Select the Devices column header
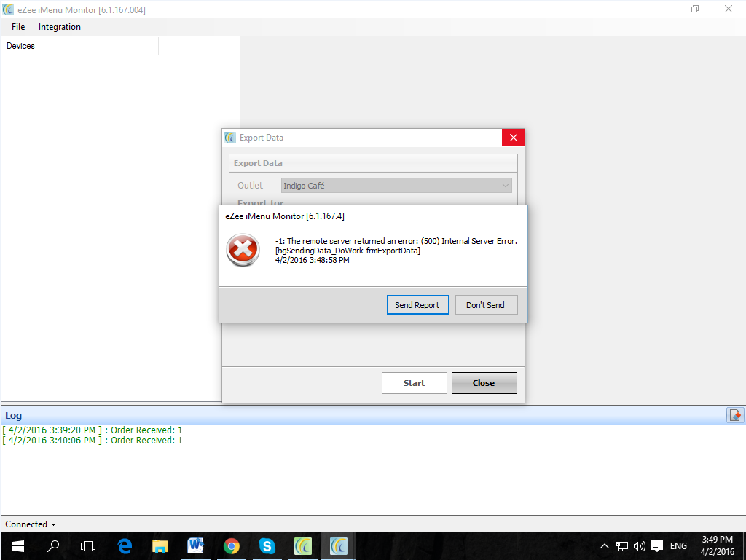The height and width of the screenshot is (560, 746). 81,46
